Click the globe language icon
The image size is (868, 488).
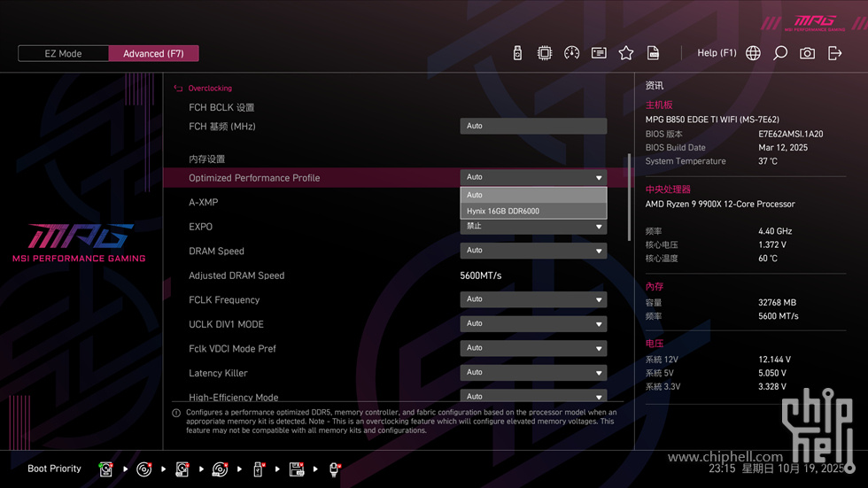coord(753,53)
